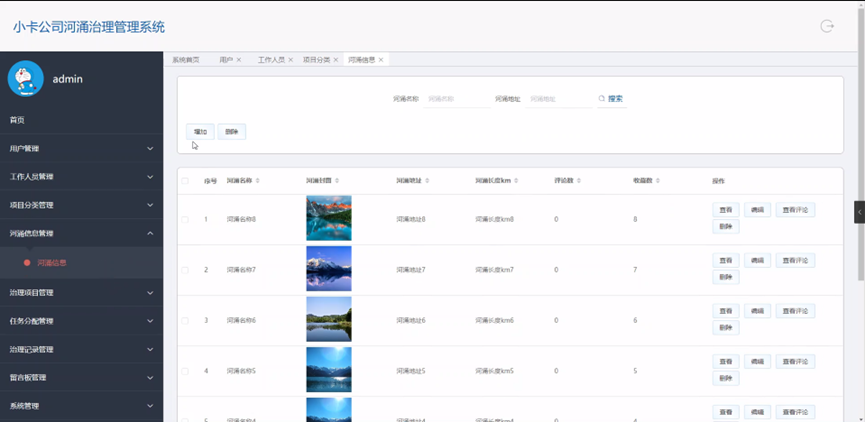The image size is (865, 422).
Task: Delete the 河涌名称6 row
Action: pos(725,328)
